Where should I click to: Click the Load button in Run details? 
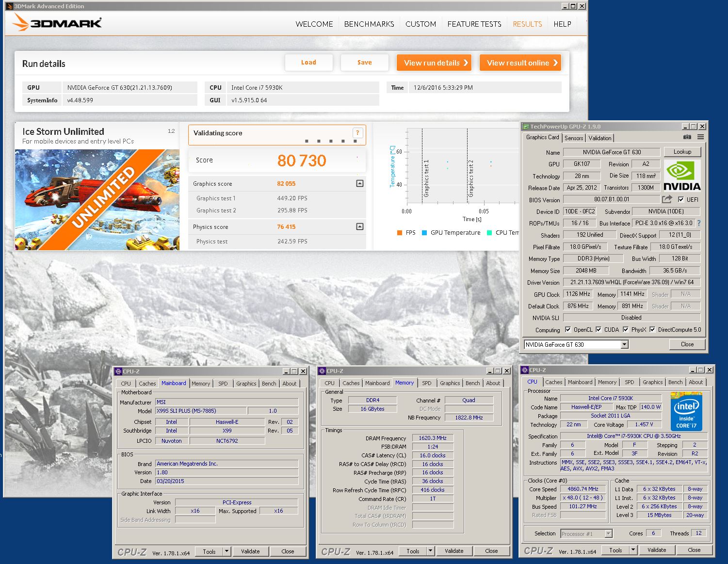(308, 63)
